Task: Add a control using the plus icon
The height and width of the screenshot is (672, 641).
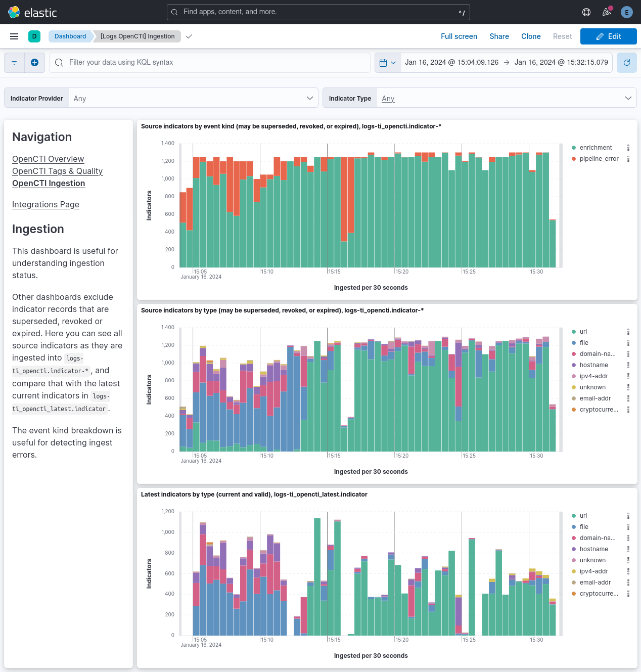Action: (x=34, y=62)
